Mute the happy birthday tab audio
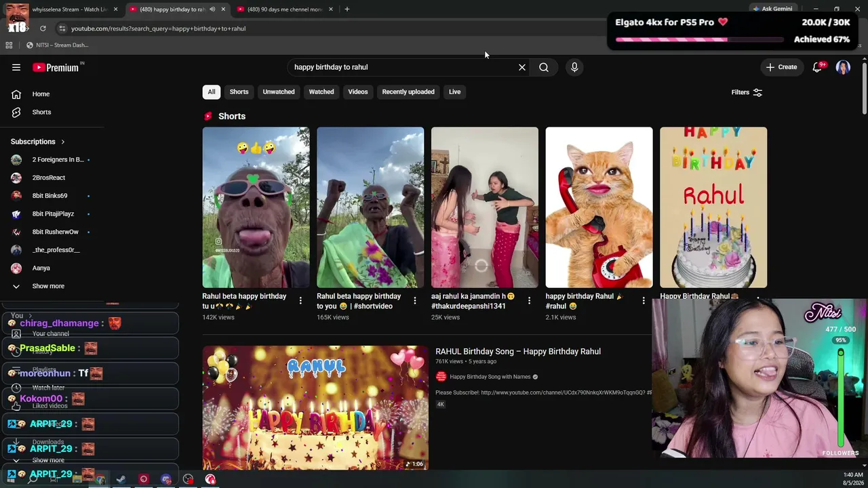The image size is (868, 488). (x=212, y=9)
